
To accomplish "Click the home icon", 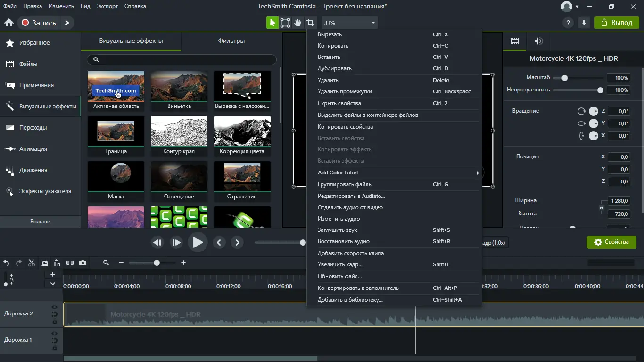I will click(x=8, y=23).
